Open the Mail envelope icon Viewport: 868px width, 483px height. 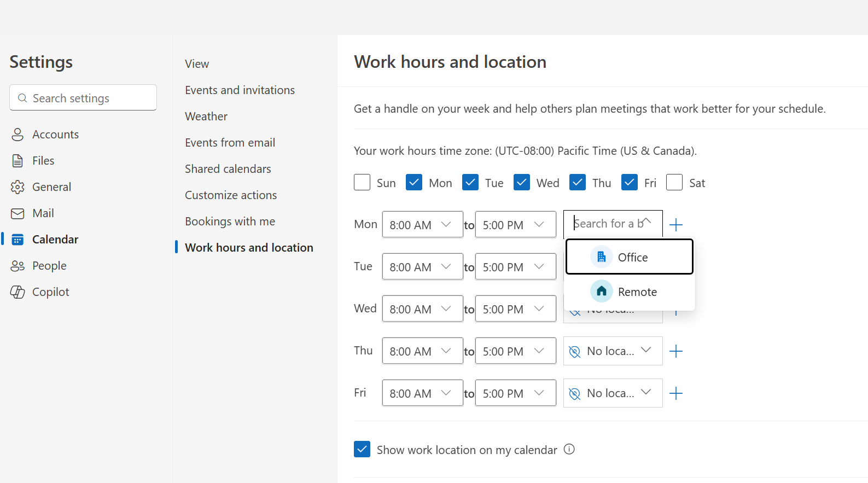point(18,213)
